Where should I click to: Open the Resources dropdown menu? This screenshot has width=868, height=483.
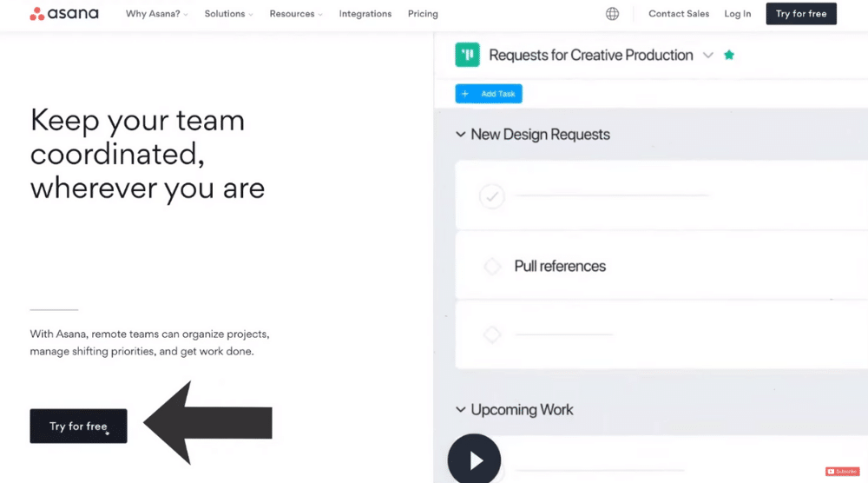(x=296, y=14)
